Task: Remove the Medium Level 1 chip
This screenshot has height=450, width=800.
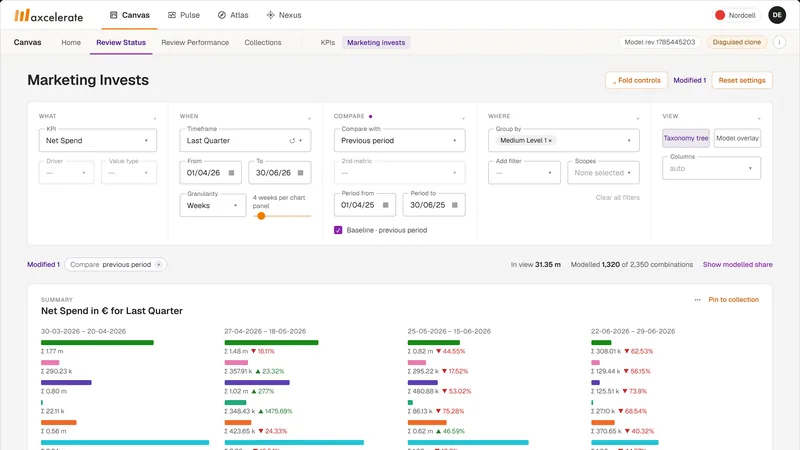Action: pyautogui.click(x=550, y=140)
